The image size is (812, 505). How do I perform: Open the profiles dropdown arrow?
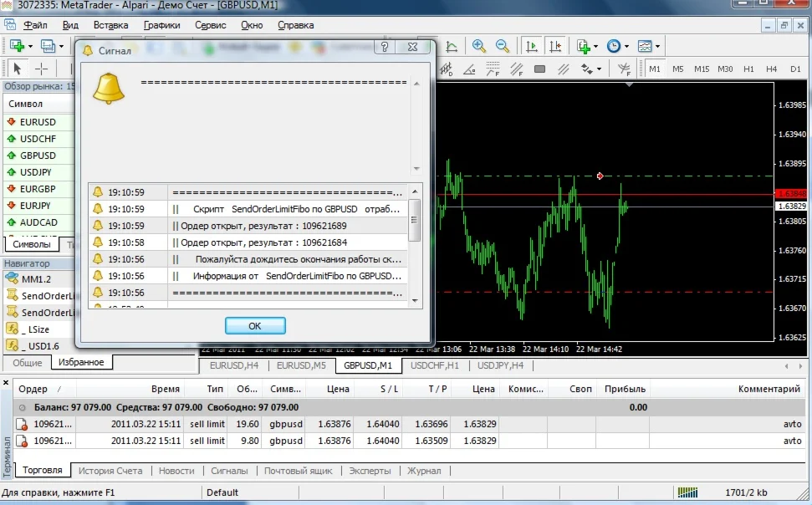61,47
